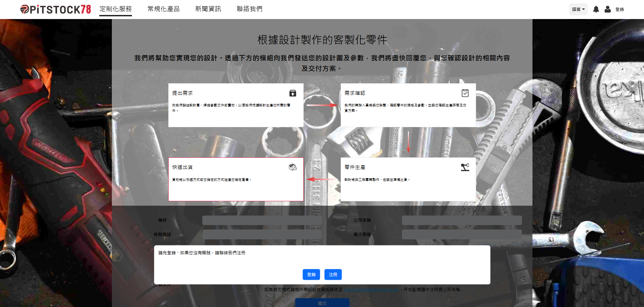Click the 零件生產 machine icon
Screen dimensions: 644x307
[465, 167]
